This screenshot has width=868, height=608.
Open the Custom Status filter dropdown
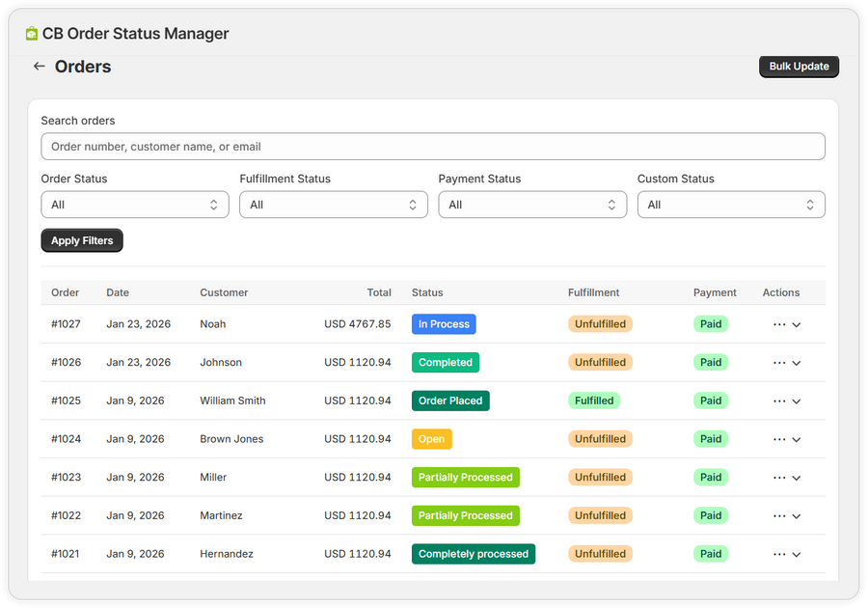(x=731, y=205)
